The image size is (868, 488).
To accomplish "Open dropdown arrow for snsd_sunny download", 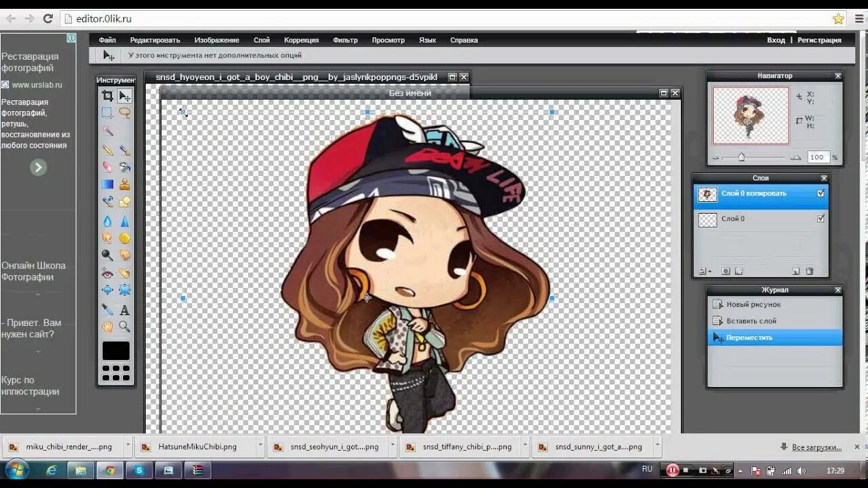I will tap(656, 447).
